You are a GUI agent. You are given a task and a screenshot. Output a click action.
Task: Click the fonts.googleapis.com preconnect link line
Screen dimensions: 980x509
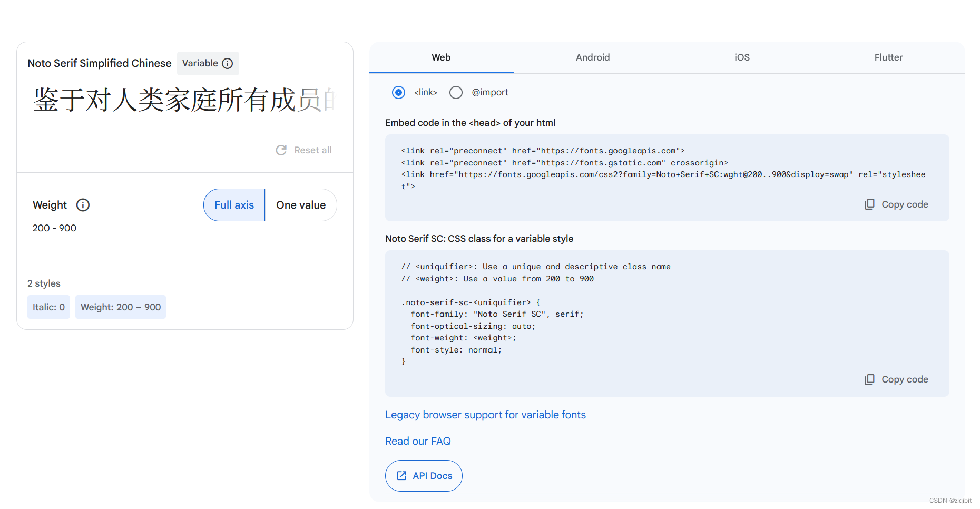tap(543, 151)
